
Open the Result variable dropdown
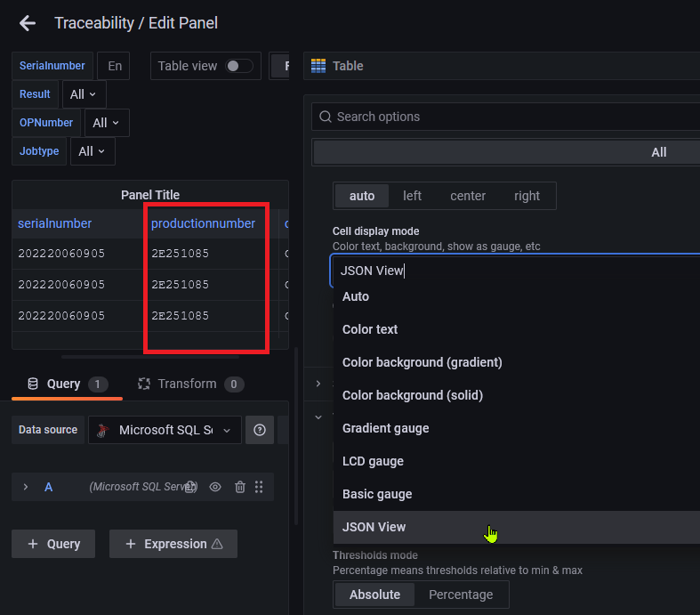[x=84, y=94]
